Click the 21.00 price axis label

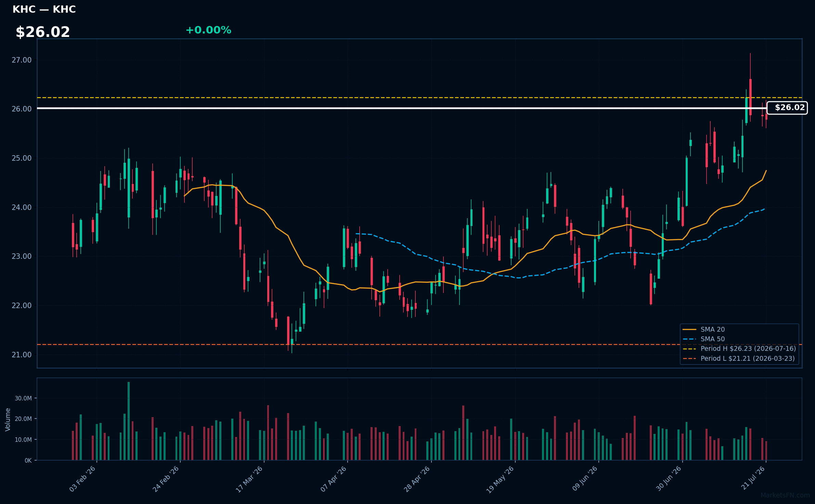pos(22,355)
